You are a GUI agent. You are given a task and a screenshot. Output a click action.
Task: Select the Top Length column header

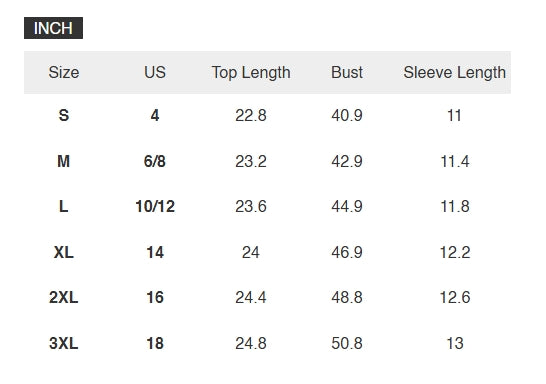coord(251,73)
